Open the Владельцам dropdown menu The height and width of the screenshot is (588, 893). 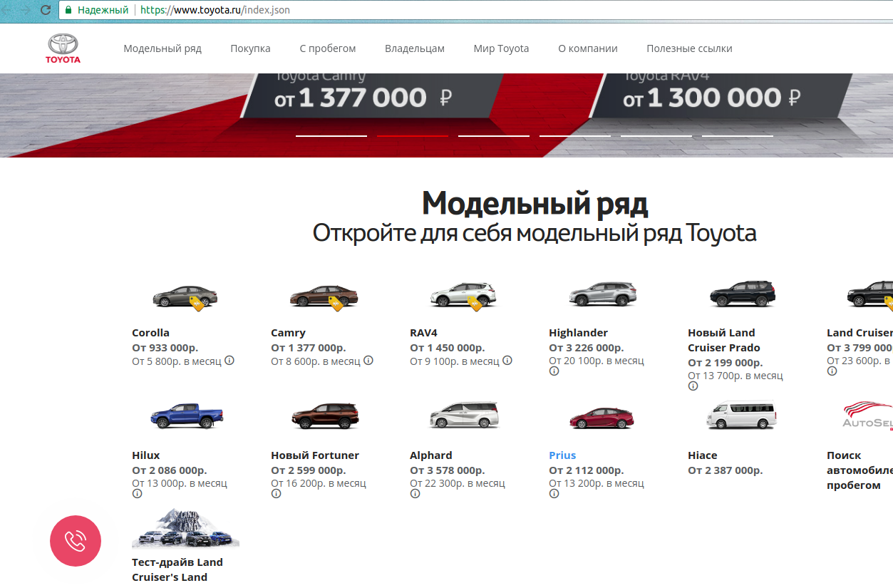click(414, 48)
